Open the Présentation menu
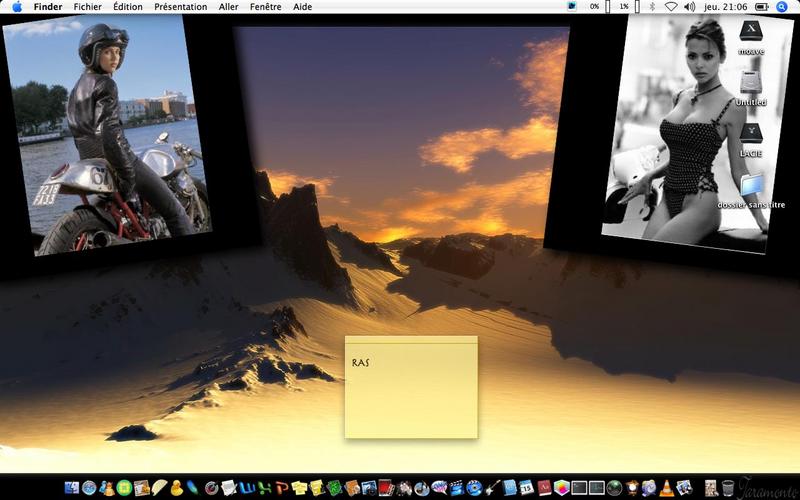 point(181,7)
